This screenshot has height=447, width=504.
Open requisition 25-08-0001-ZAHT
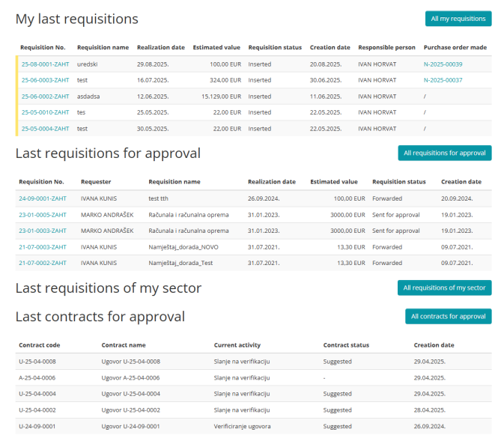click(45, 64)
